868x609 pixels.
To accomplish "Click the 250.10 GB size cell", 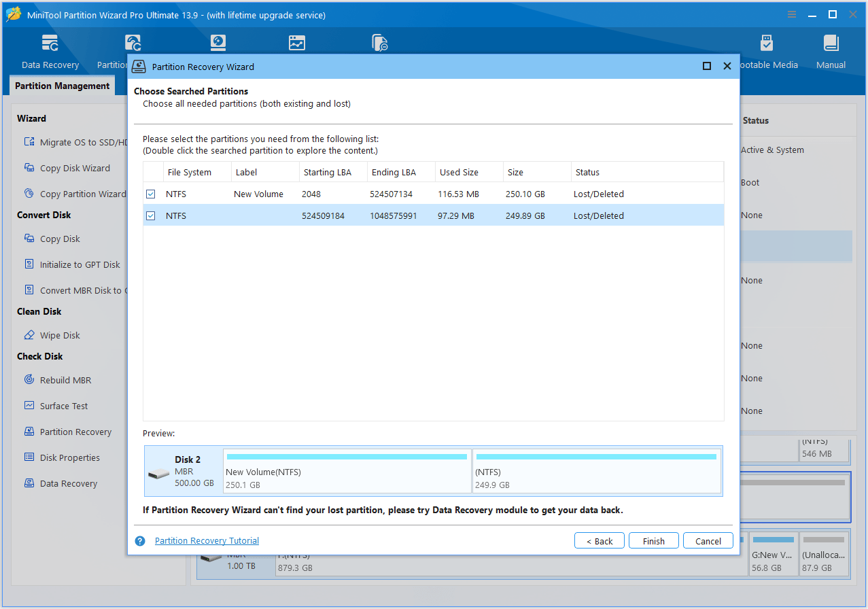I will point(525,194).
